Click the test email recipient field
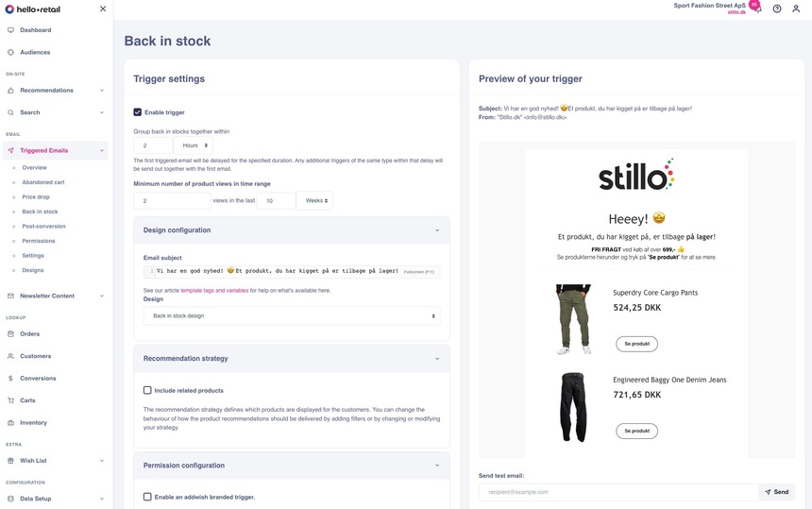 tap(618, 492)
